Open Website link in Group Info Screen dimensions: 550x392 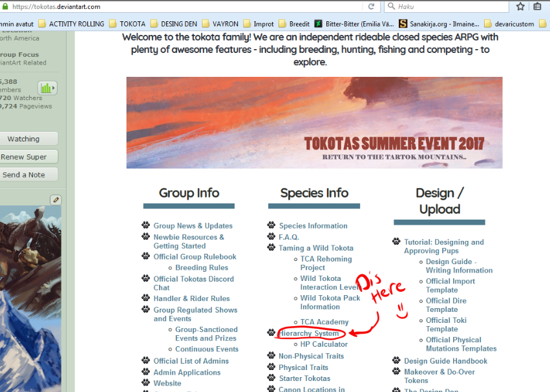coord(167,383)
